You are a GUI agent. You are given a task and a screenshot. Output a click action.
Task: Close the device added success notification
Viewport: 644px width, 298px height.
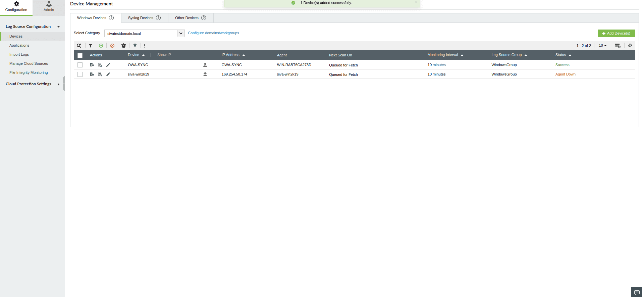[416, 2]
